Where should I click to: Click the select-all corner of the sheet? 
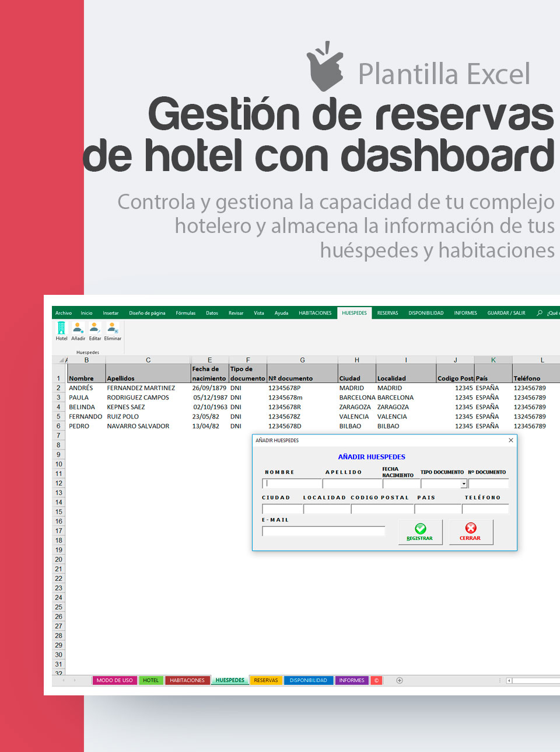[x=61, y=360]
